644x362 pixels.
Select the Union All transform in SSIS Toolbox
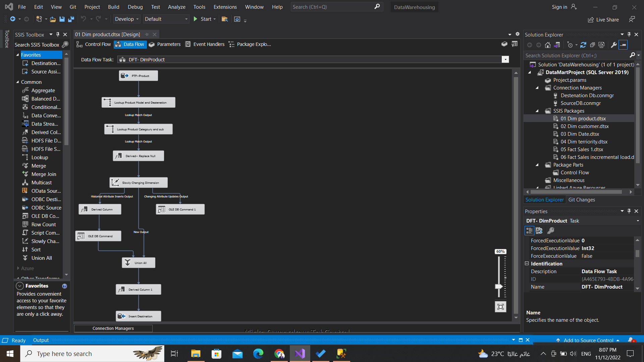[x=41, y=258]
